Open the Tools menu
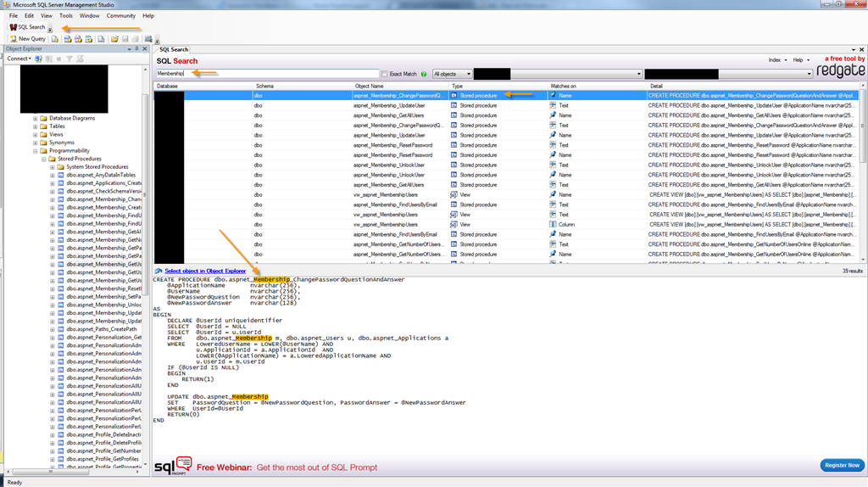 66,15
